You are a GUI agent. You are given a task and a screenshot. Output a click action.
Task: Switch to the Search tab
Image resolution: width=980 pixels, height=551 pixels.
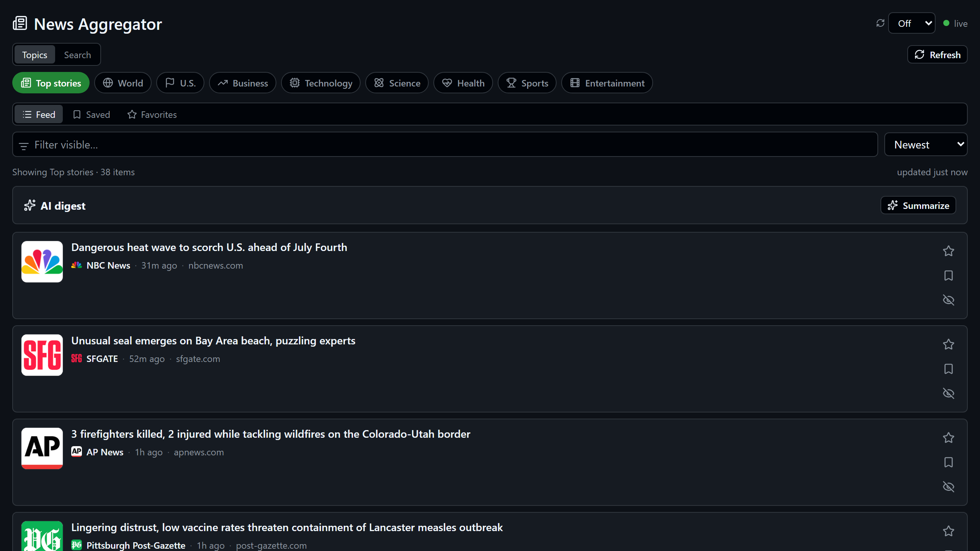pyautogui.click(x=77, y=55)
